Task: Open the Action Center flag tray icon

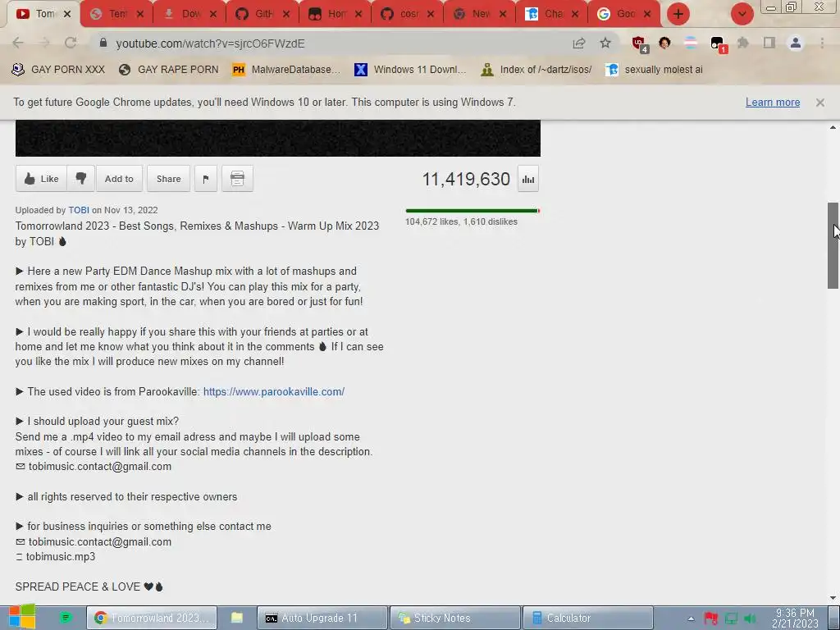Action: (x=711, y=619)
